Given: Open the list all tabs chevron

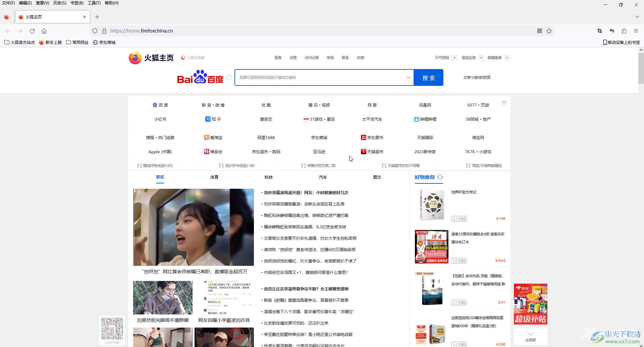Looking at the screenshot, I should (637, 17).
